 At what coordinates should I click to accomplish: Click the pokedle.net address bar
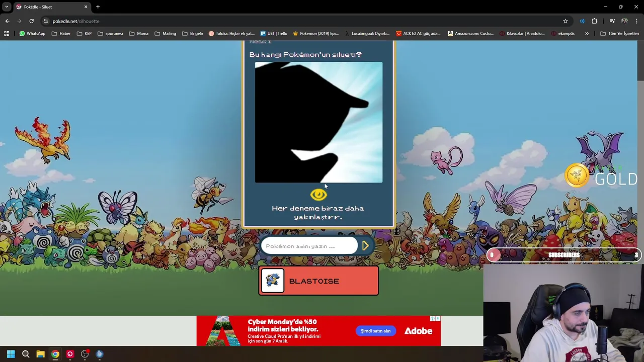click(302, 21)
